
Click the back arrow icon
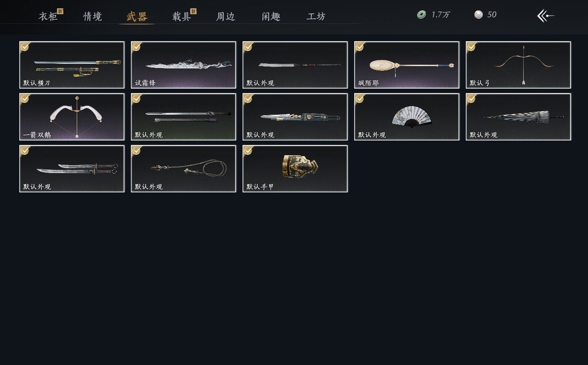546,16
